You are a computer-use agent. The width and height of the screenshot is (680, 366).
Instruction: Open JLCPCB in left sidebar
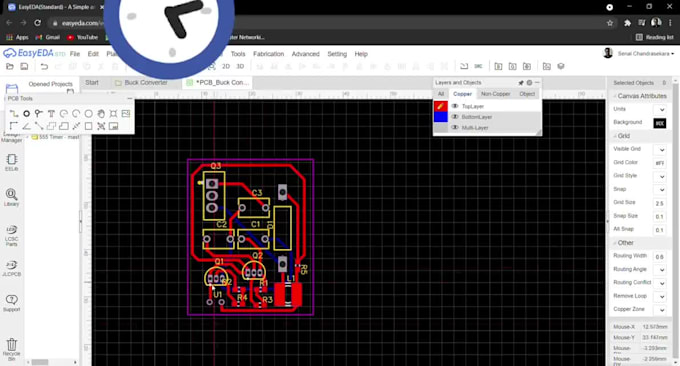click(x=12, y=268)
